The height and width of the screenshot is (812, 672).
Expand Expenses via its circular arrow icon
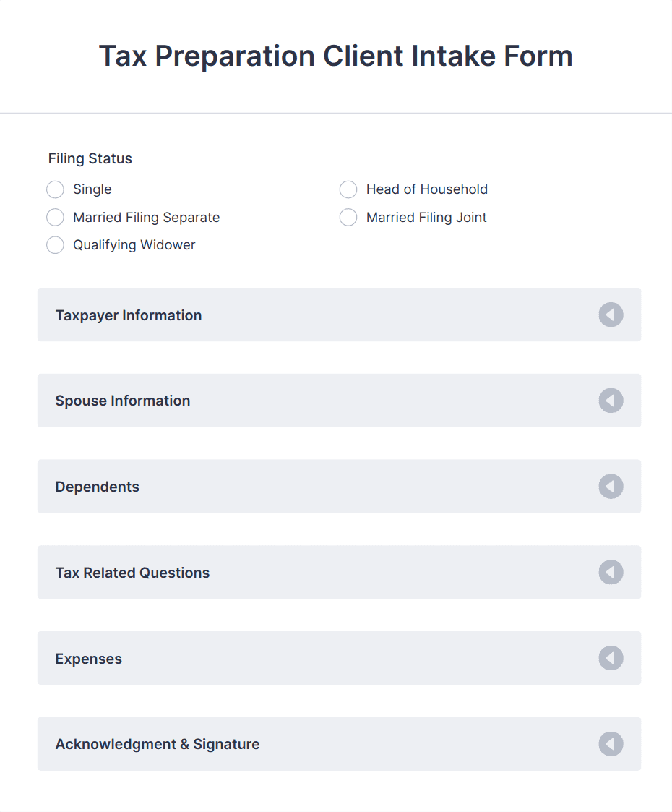tap(611, 658)
